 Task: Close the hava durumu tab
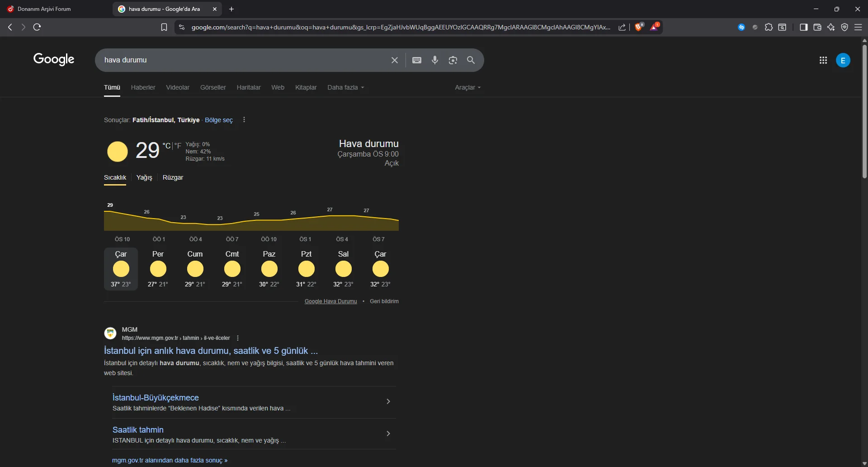click(x=215, y=9)
